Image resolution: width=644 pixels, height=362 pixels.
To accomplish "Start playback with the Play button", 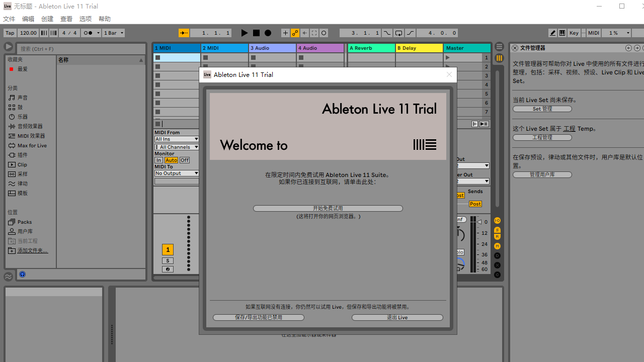I will [x=245, y=33].
